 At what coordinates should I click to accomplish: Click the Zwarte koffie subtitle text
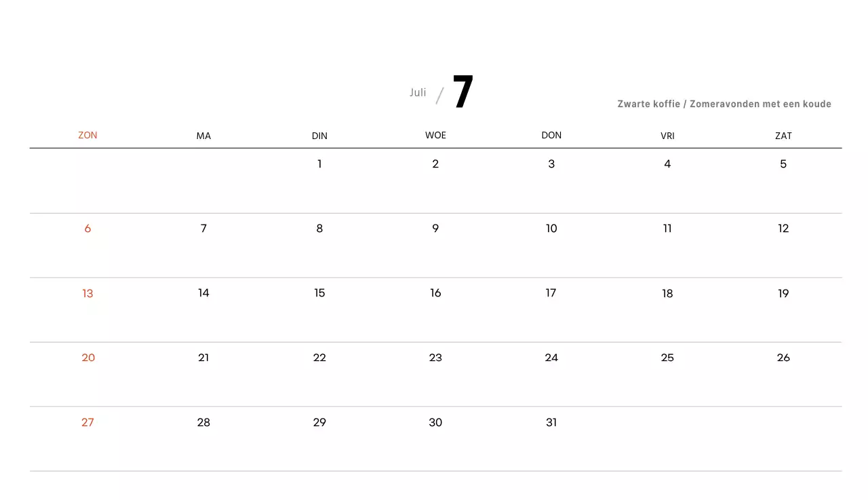[x=724, y=104]
